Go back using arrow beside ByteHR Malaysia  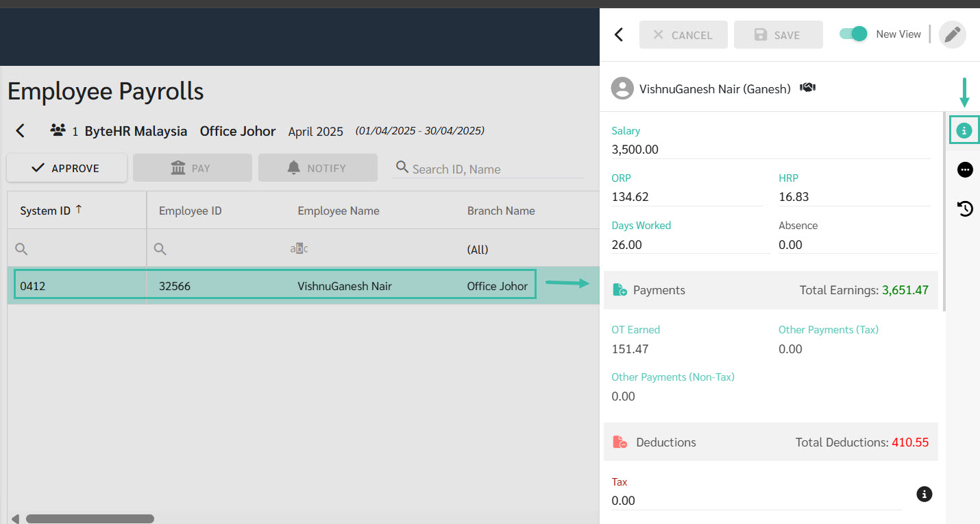pyautogui.click(x=21, y=130)
